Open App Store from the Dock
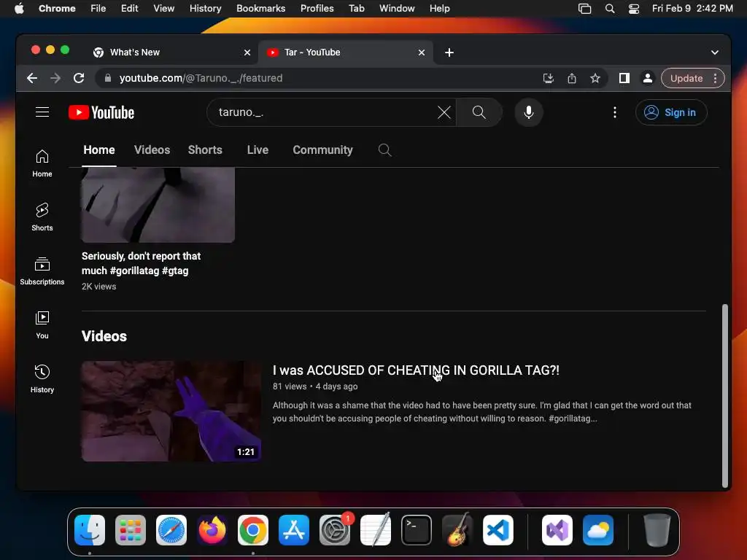 pyautogui.click(x=294, y=530)
